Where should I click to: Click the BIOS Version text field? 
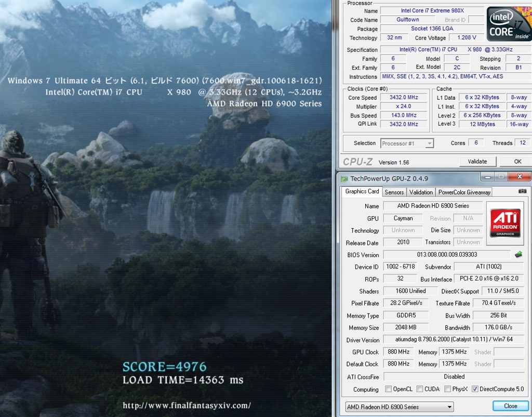pyautogui.click(x=446, y=255)
